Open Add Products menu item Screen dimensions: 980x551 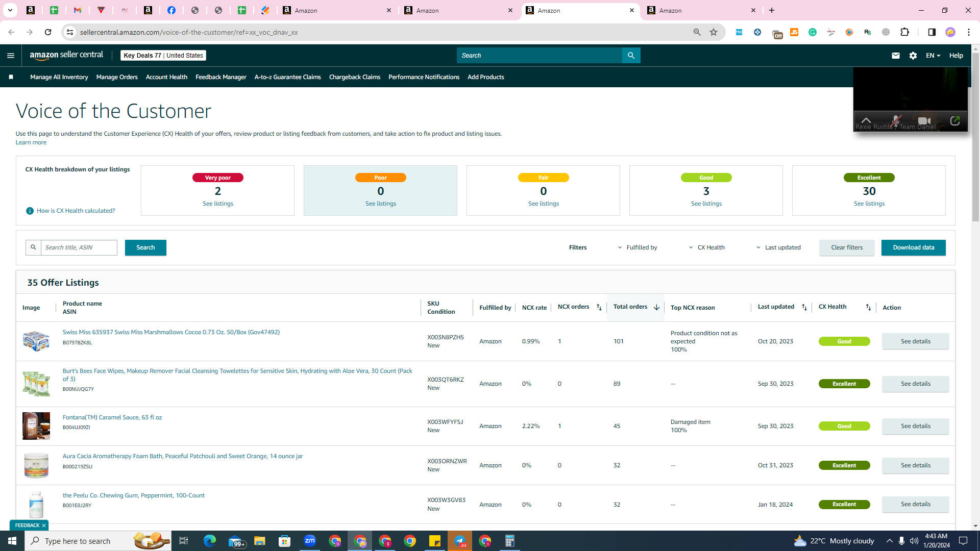[x=486, y=77]
